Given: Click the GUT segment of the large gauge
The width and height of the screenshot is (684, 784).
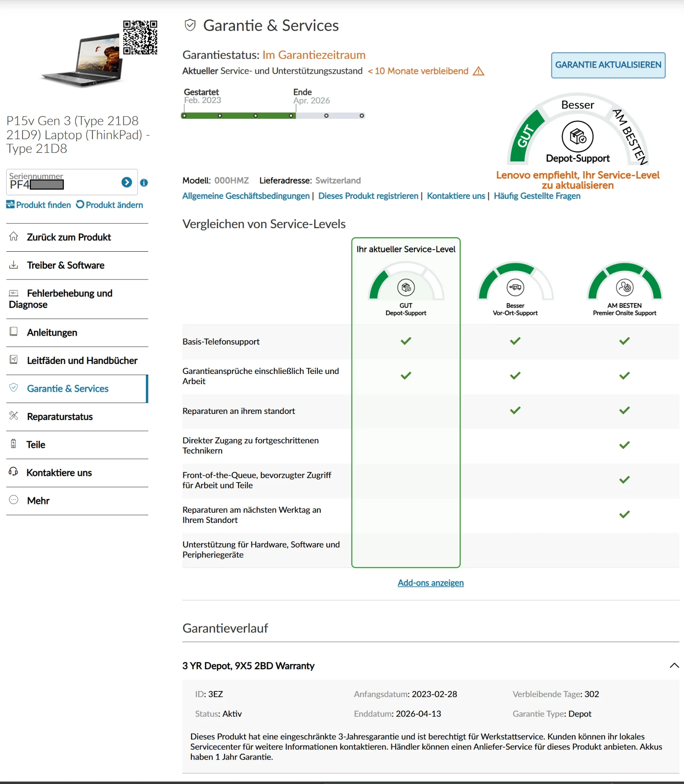Looking at the screenshot, I should [x=526, y=136].
